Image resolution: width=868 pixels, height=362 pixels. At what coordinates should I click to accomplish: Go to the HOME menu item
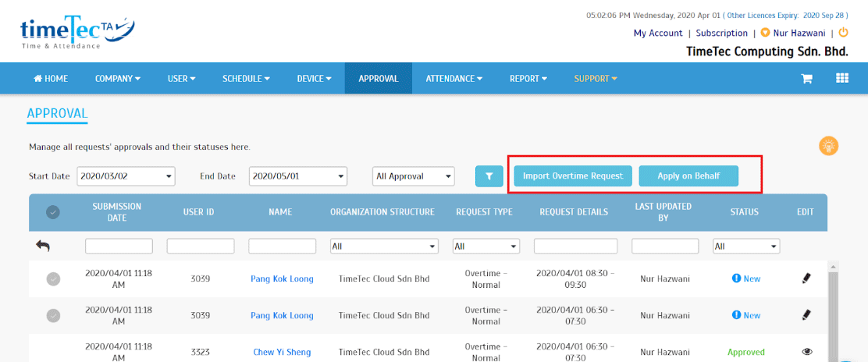[51, 79]
